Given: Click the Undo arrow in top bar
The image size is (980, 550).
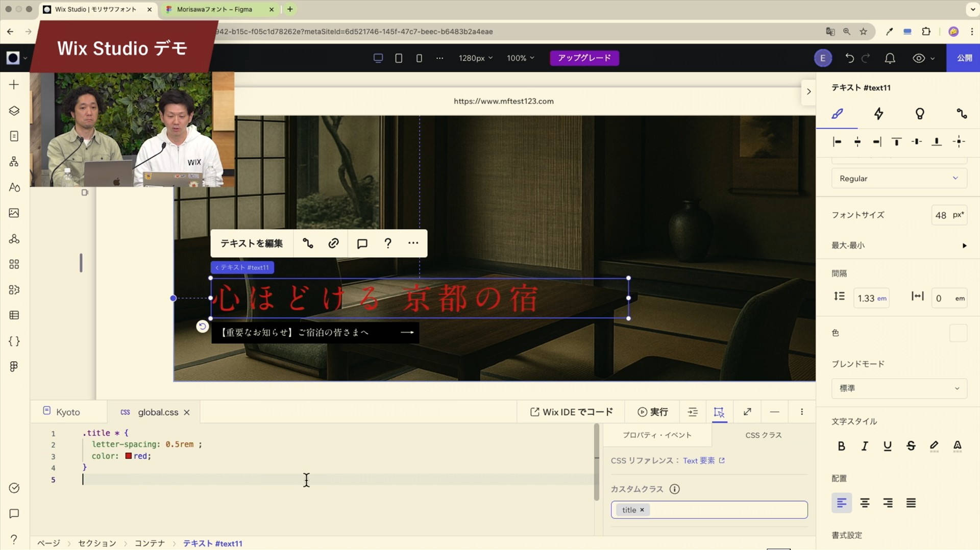Looking at the screenshot, I should point(849,58).
